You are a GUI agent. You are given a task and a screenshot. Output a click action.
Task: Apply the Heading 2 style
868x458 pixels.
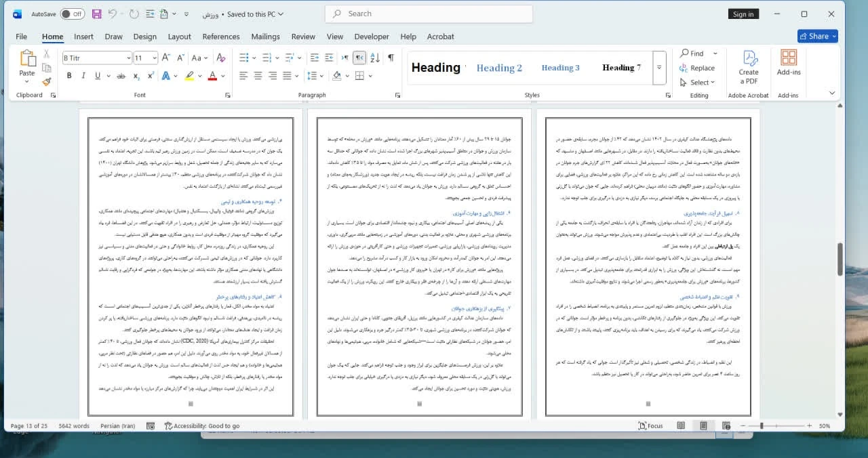(x=499, y=68)
